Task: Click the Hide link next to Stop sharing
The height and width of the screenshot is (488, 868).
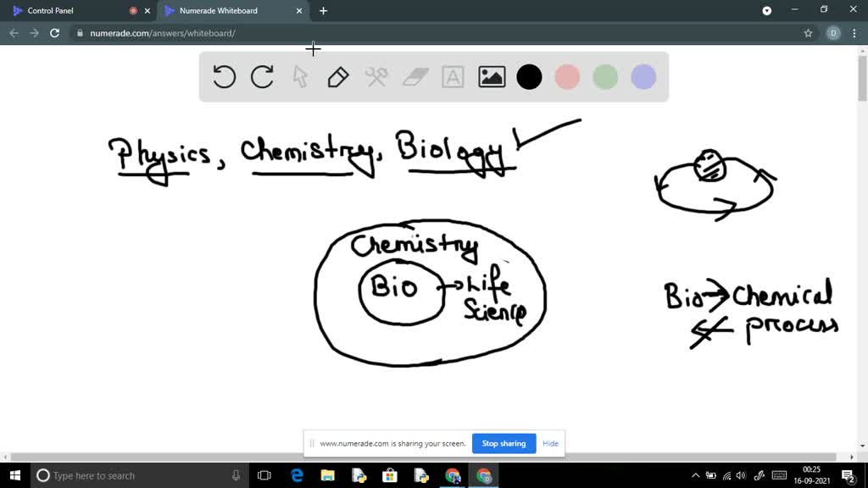Action: pyautogui.click(x=550, y=443)
